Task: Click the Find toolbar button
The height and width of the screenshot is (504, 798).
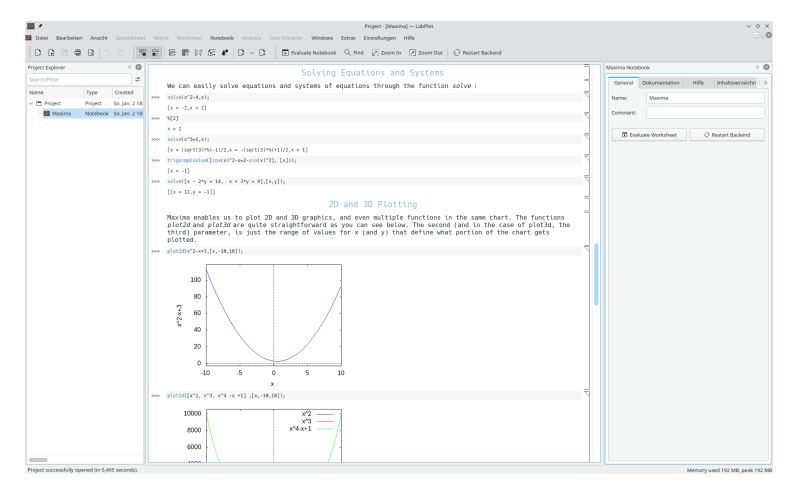Action: click(x=354, y=52)
